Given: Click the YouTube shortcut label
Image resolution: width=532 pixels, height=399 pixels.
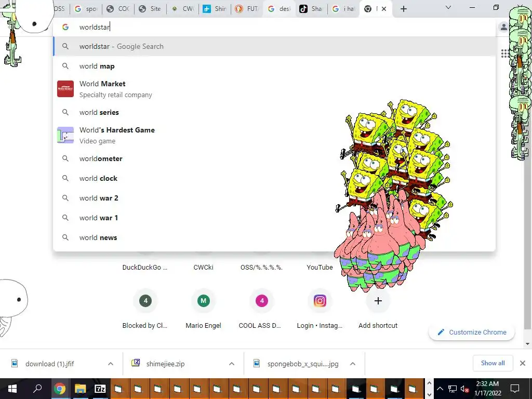Looking at the screenshot, I should [320, 268].
